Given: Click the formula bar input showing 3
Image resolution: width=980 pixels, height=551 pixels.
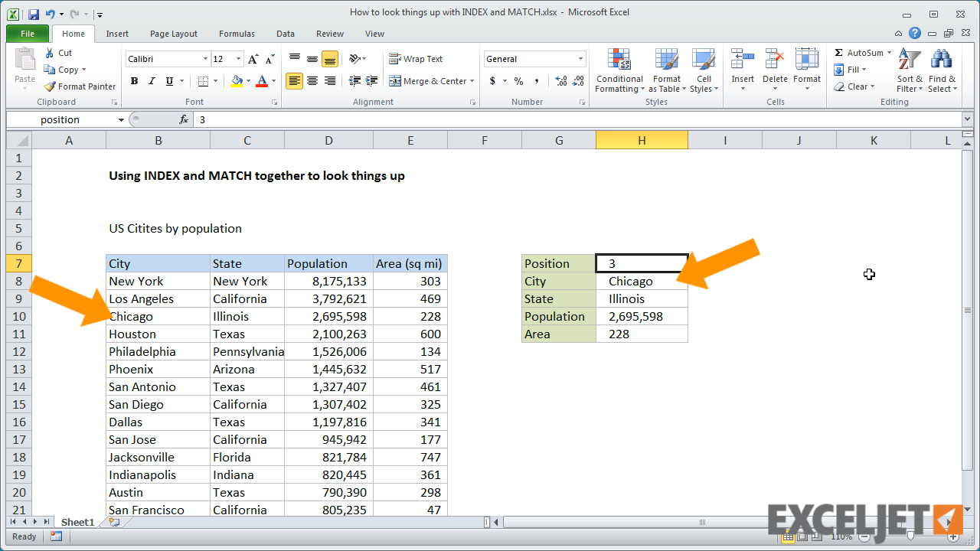Looking at the screenshot, I should click(x=577, y=119).
